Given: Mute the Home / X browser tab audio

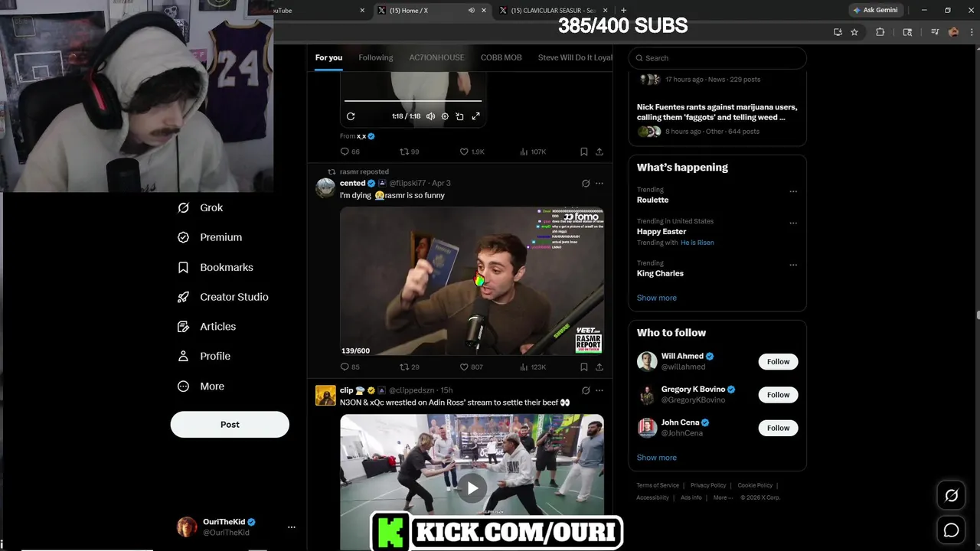Looking at the screenshot, I should [471, 10].
